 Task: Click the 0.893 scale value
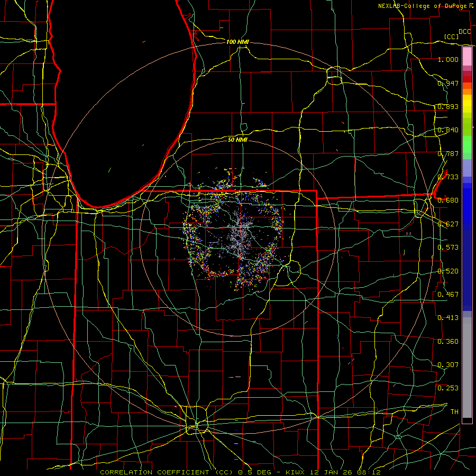tap(448, 106)
